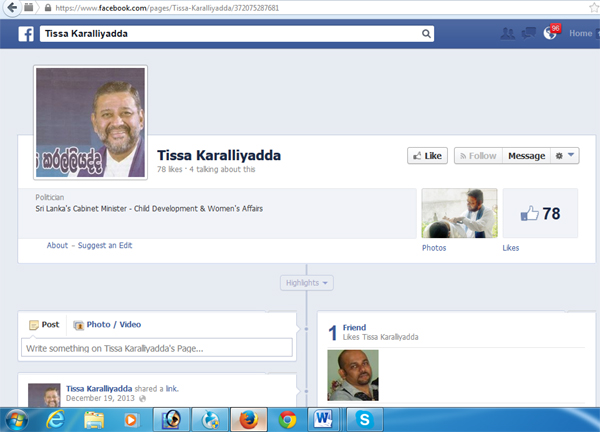
Task: Click the taskbar icon left of Firefox
Action: pyautogui.click(x=210, y=419)
